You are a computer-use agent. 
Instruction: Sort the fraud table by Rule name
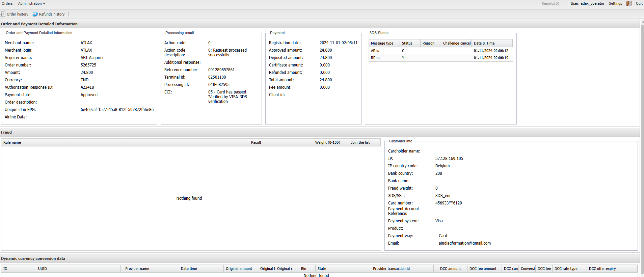coord(12,142)
